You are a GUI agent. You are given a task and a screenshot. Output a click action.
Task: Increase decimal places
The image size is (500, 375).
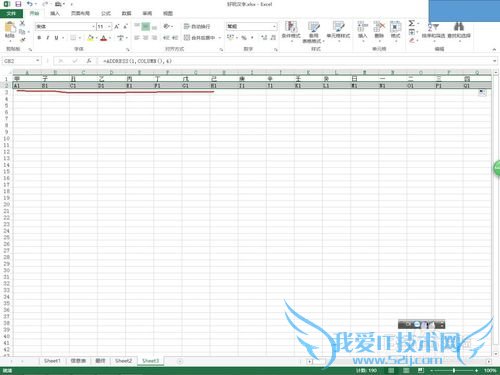coord(264,38)
